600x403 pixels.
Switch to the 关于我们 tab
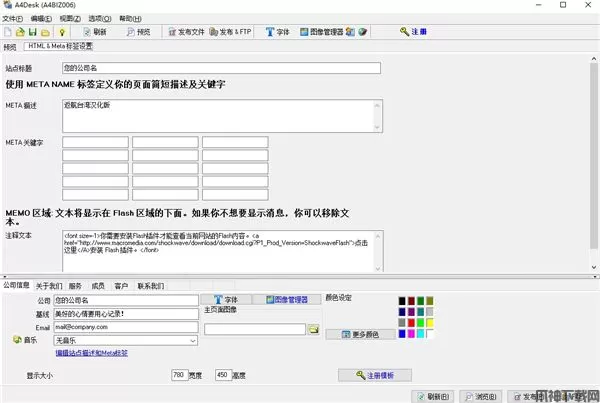[x=49, y=286]
